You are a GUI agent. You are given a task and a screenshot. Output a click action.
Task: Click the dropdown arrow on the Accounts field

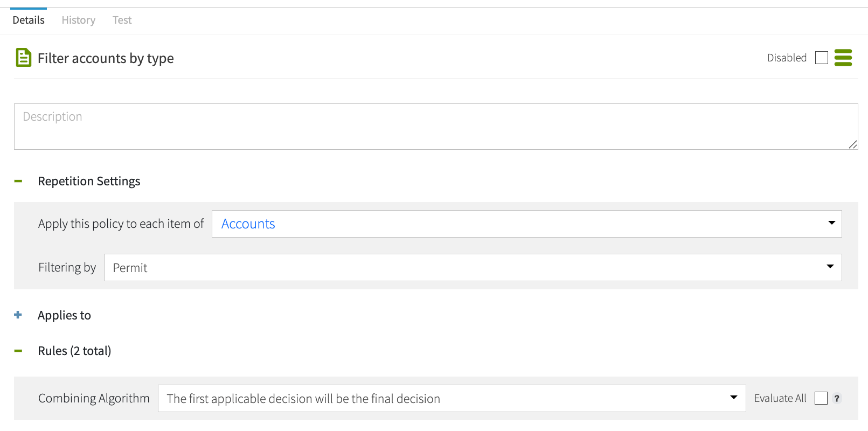[x=831, y=223]
